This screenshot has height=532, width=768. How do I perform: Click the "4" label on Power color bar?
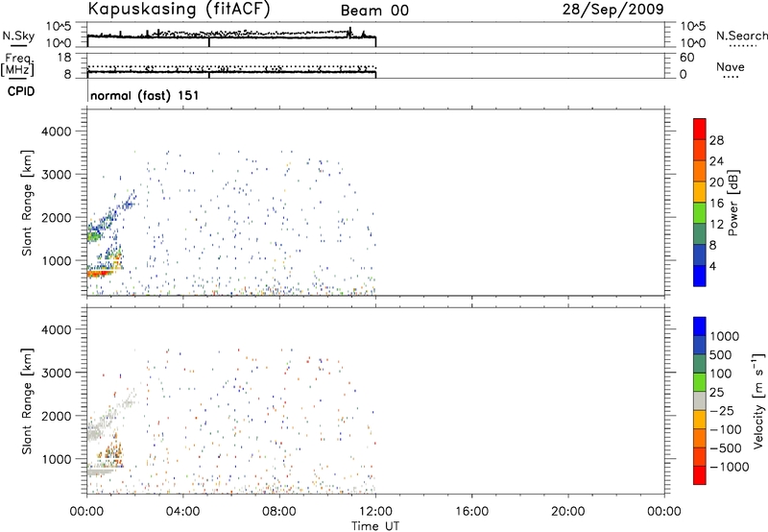[x=713, y=266]
